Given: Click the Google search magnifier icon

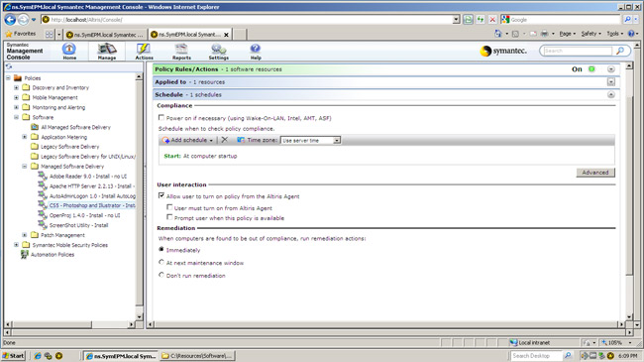Looking at the screenshot, I should tap(627, 19).
